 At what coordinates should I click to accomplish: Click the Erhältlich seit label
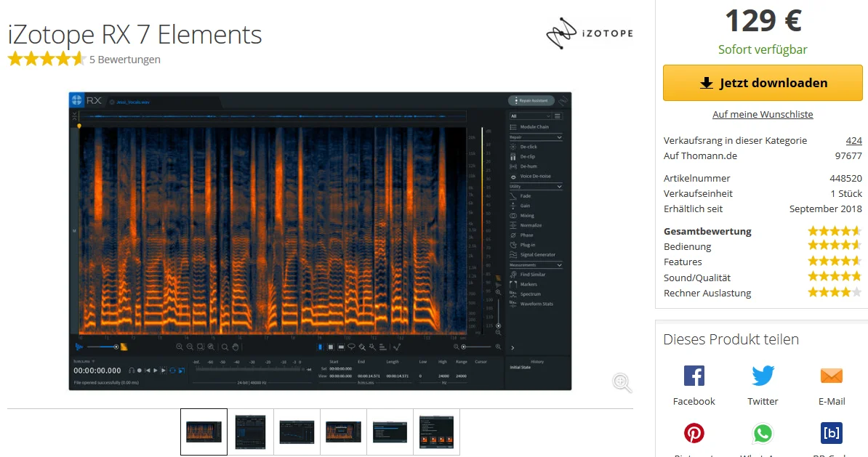pos(693,209)
